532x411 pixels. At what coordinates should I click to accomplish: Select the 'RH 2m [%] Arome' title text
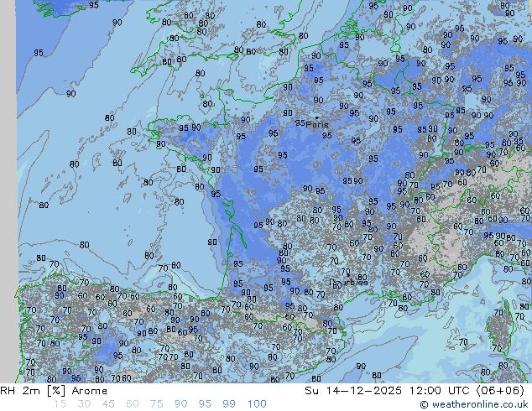pos(54,391)
